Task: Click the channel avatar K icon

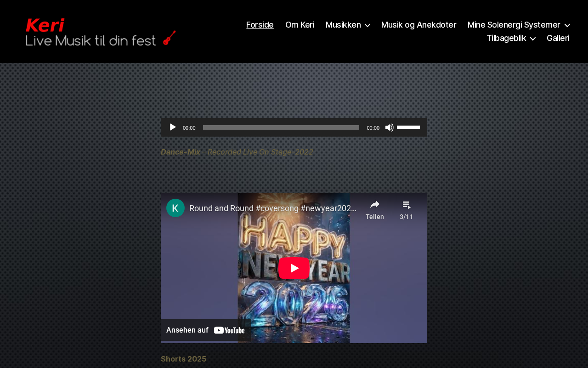Action: tap(175, 208)
